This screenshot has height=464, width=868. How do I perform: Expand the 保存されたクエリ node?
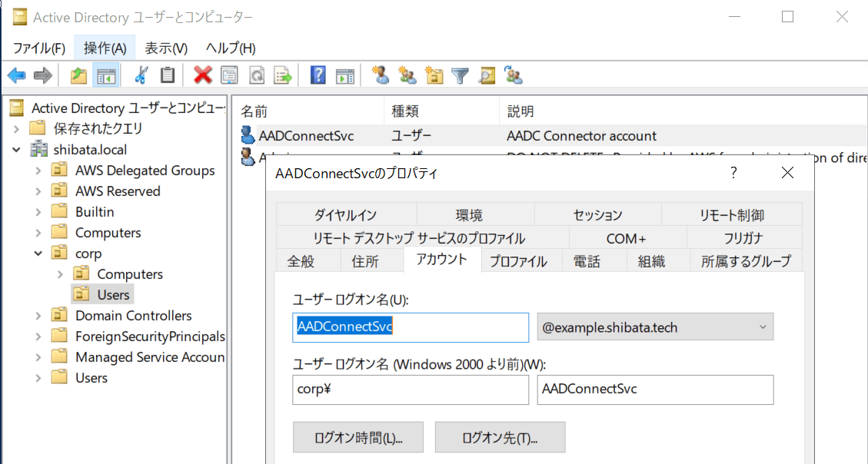pos(17,129)
